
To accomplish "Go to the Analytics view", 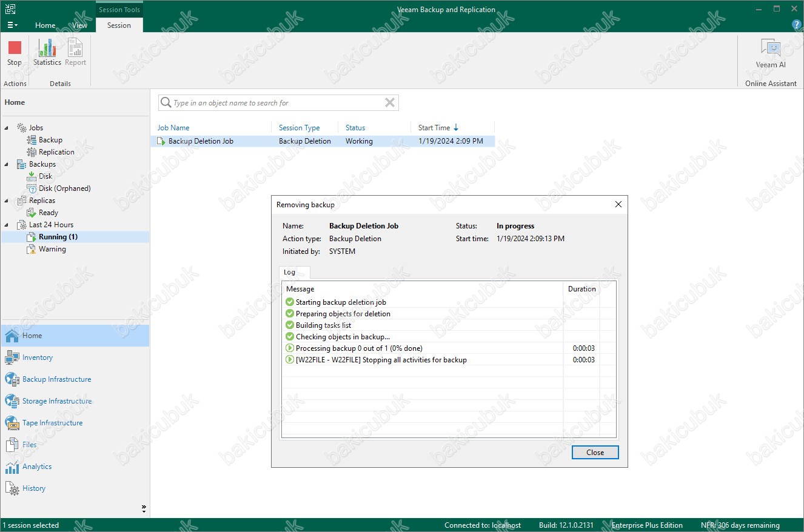I will tap(37, 467).
